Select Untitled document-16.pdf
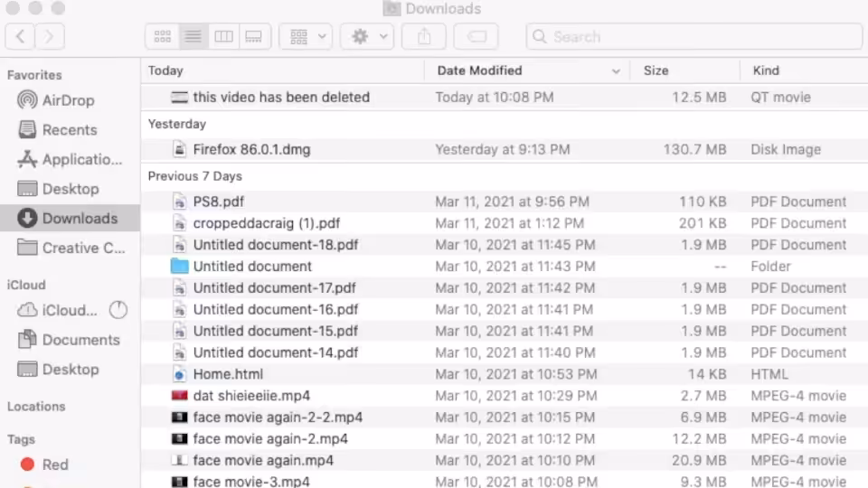The height and width of the screenshot is (488, 868). [505, 309]
